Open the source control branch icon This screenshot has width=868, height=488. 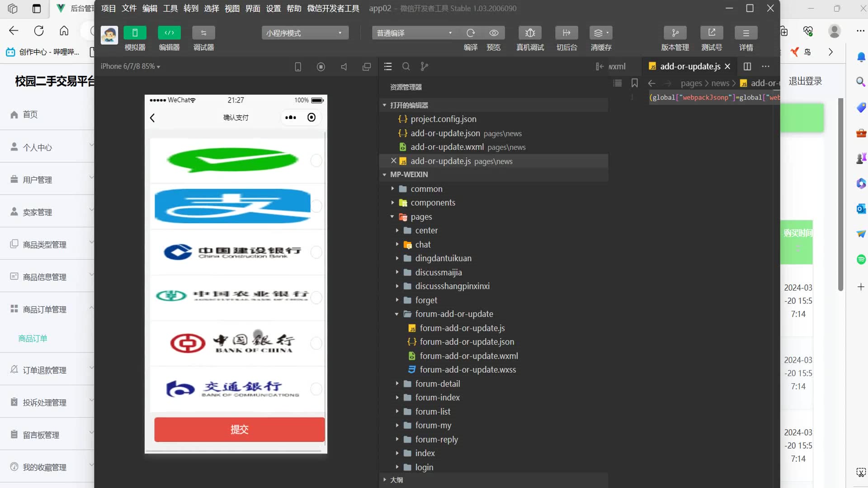pos(424,67)
